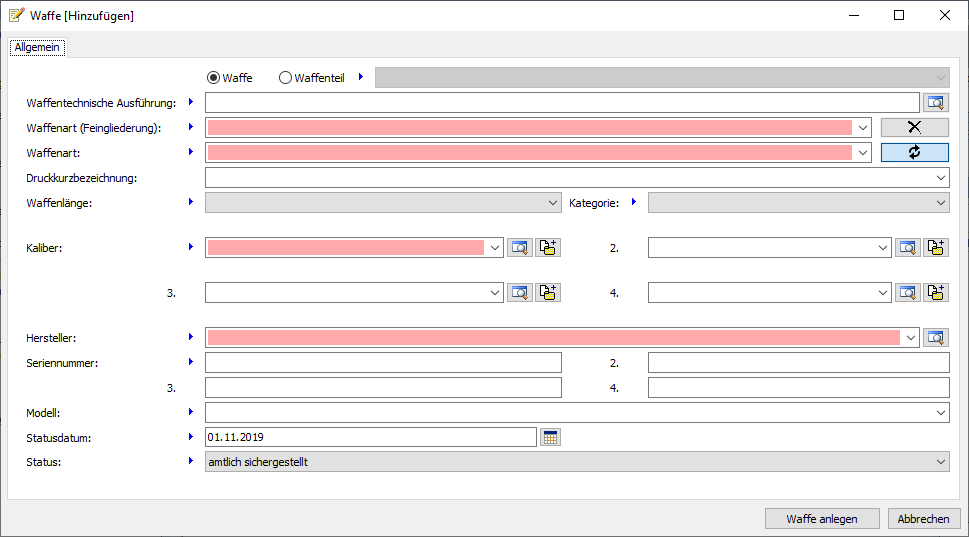Select the Waffe radio button
969x537 pixels.
[213, 78]
